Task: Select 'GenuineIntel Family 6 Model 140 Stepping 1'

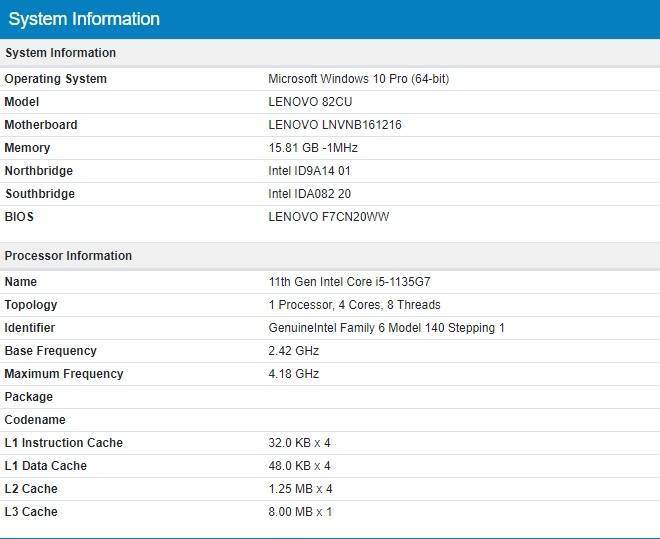Action: [386, 328]
